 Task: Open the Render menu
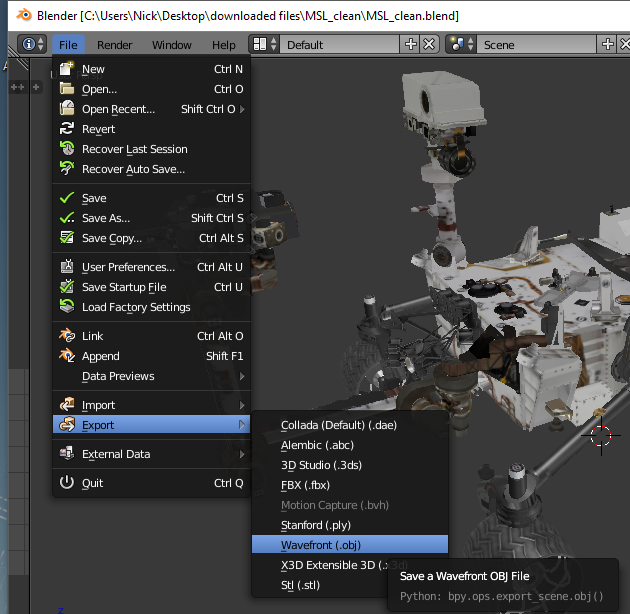[115, 45]
